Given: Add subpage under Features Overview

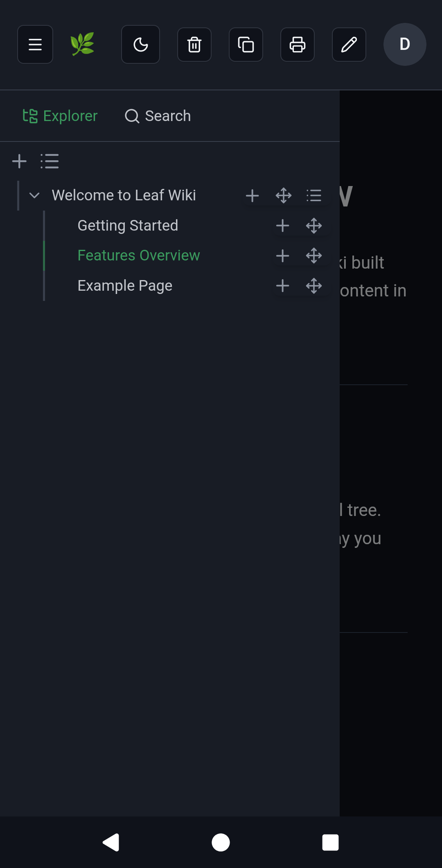Looking at the screenshot, I should 283,256.
